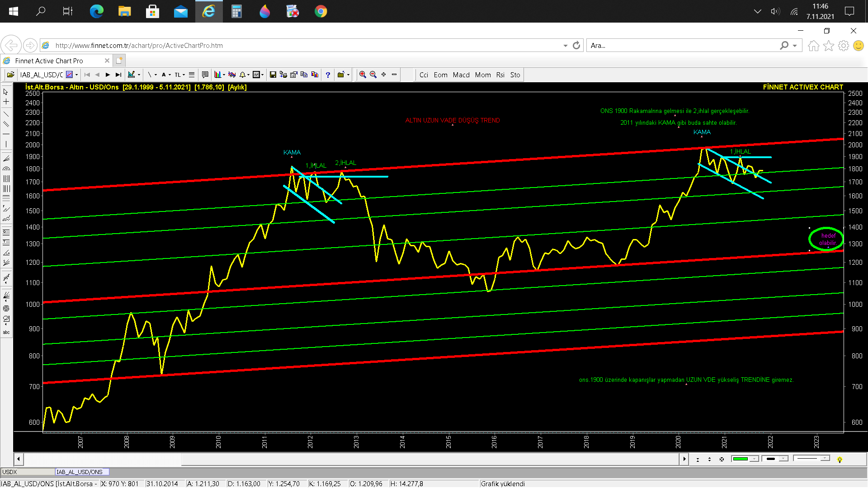Click the Mom indicator button
Image resolution: width=868 pixels, height=488 pixels.
click(482, 75)
